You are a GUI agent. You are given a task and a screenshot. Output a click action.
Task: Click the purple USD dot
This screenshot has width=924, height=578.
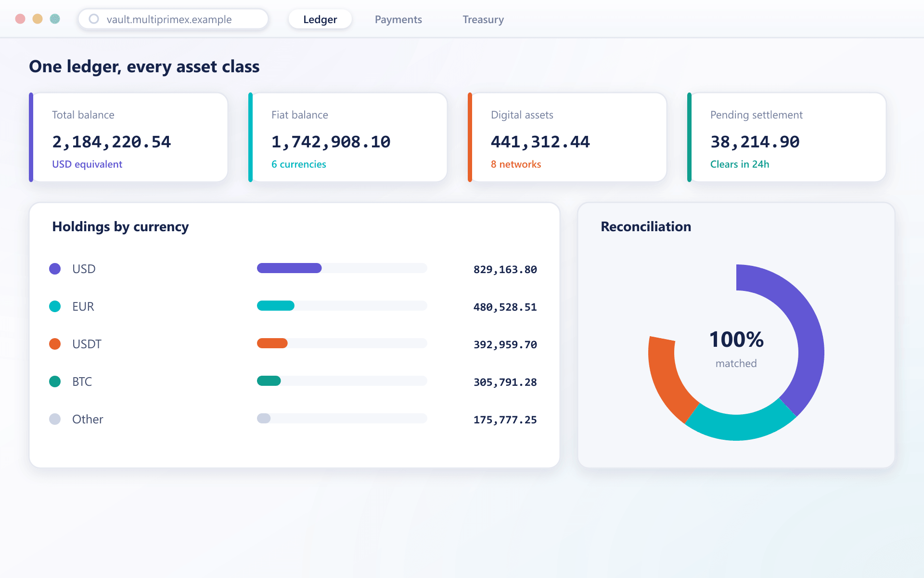[55, 269]
